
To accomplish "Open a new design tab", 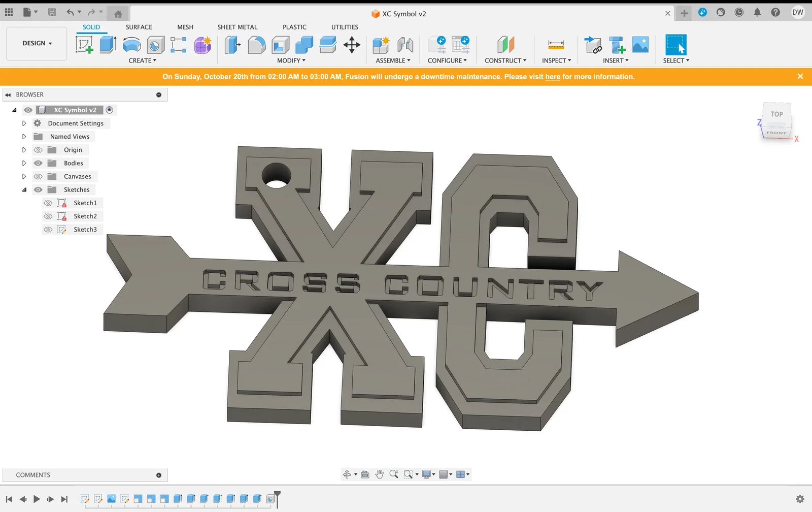I will click(684, 13).
